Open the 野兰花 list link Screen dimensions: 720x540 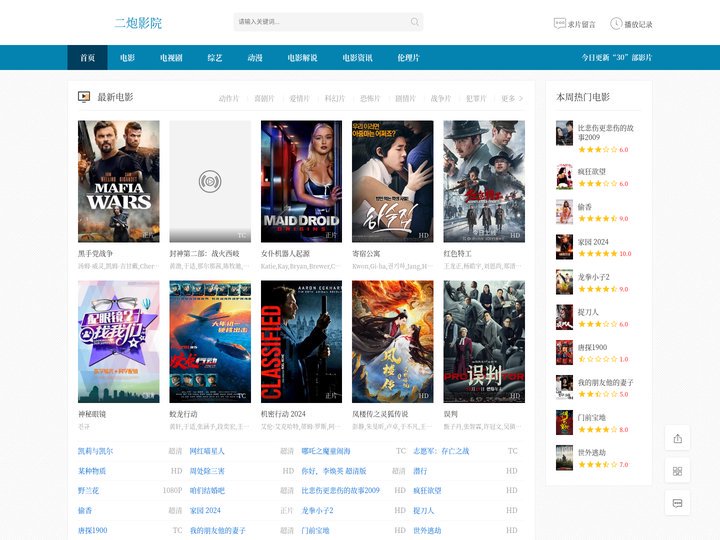click(x=88, y=490)
